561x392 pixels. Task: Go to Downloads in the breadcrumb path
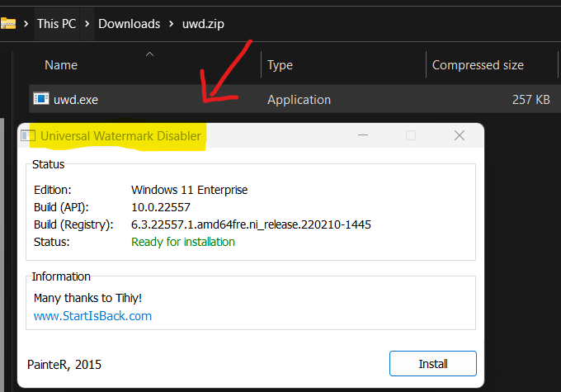129,23
